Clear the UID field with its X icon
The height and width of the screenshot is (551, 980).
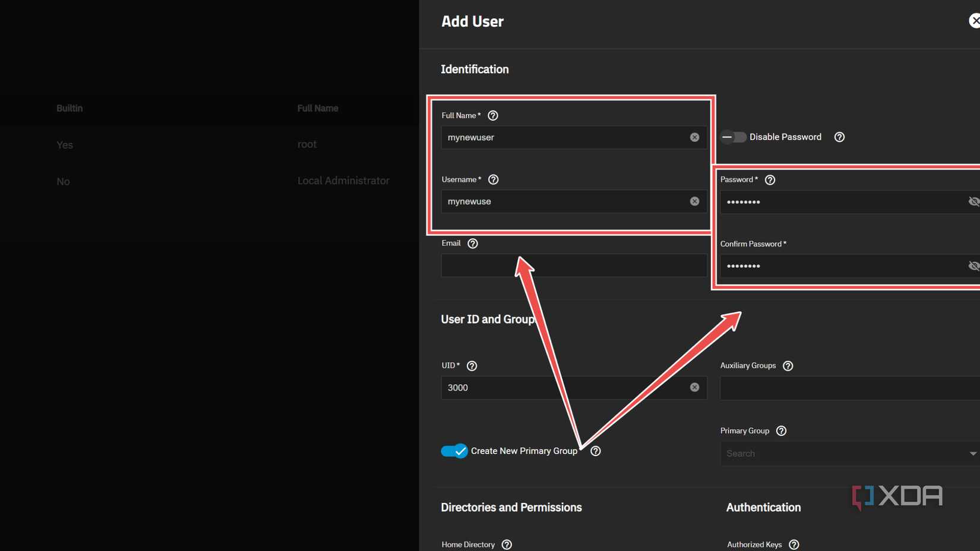coord(694,388)
